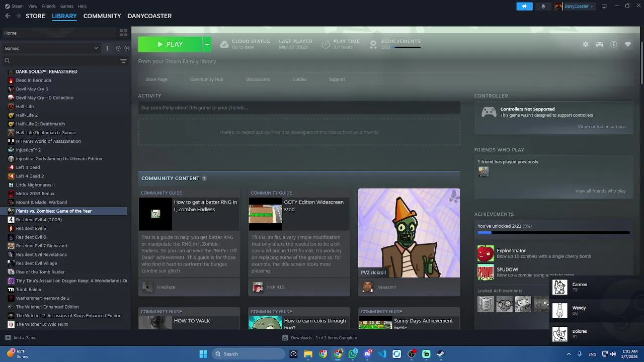Open the Games menu

[66, 6]
